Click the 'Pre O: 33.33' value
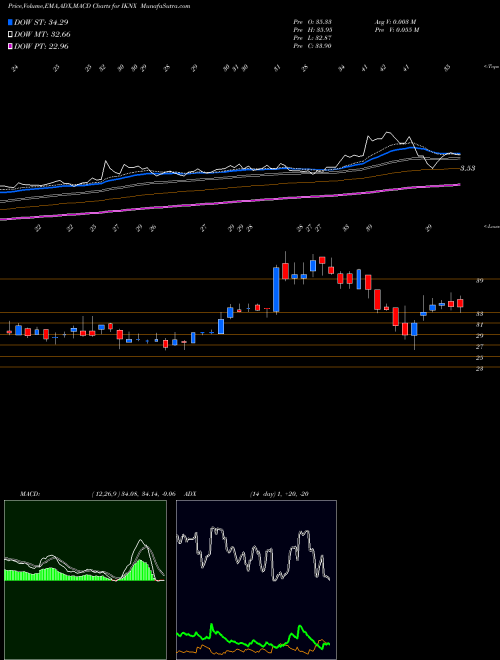 pyautogui.click(x=312, y=21)
